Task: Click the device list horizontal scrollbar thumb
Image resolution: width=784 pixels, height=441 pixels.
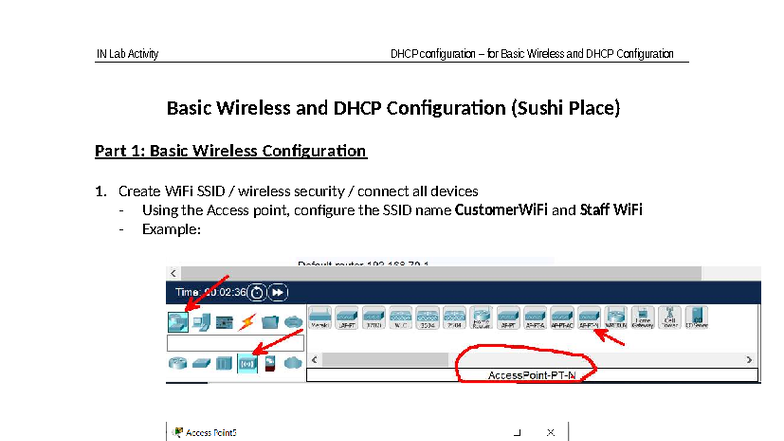Action: (385, 360)
